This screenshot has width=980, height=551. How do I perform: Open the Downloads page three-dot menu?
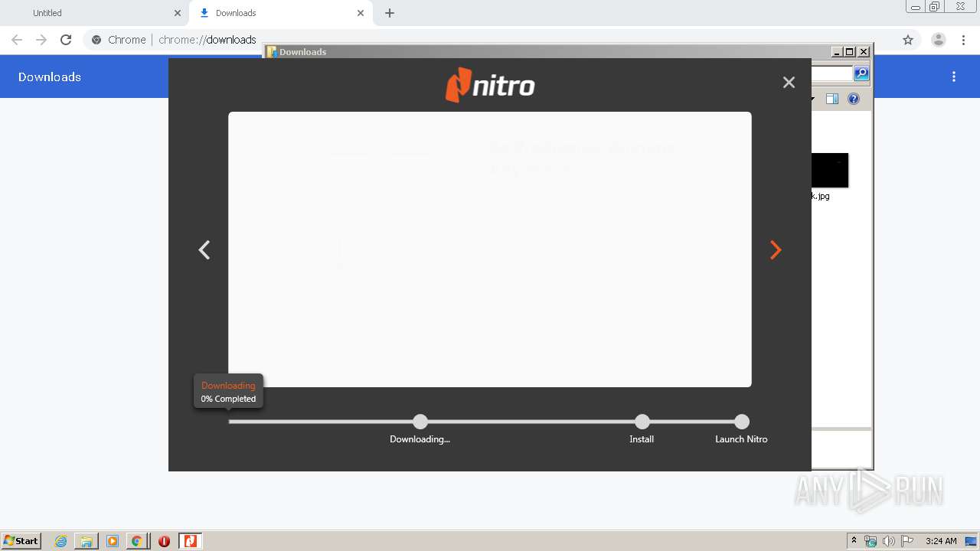pos(954,77)
